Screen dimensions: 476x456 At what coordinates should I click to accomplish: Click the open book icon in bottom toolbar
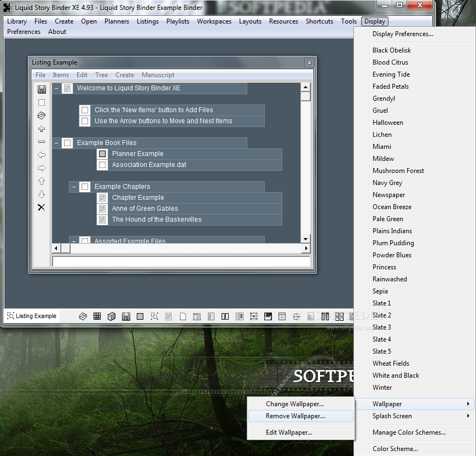coord(225,316)
